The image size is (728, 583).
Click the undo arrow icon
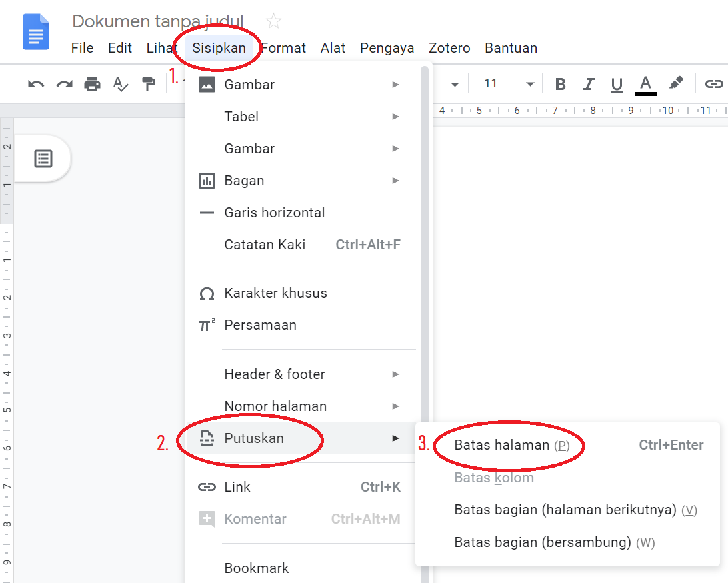36,84
